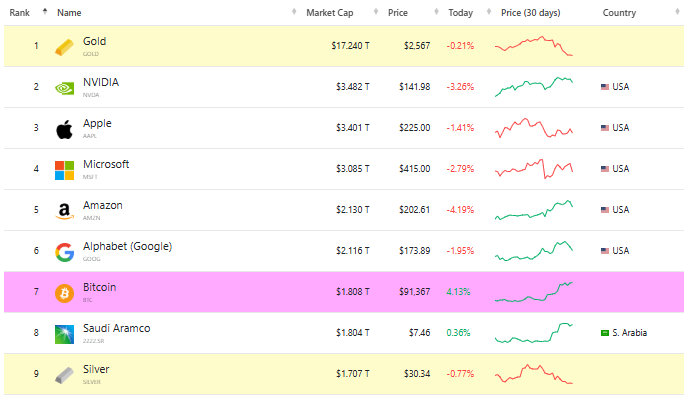Screen dimensions: 691x396
Task: Open the NVIDIA name link
Action: pyautogui.click(x=101, y=82)
